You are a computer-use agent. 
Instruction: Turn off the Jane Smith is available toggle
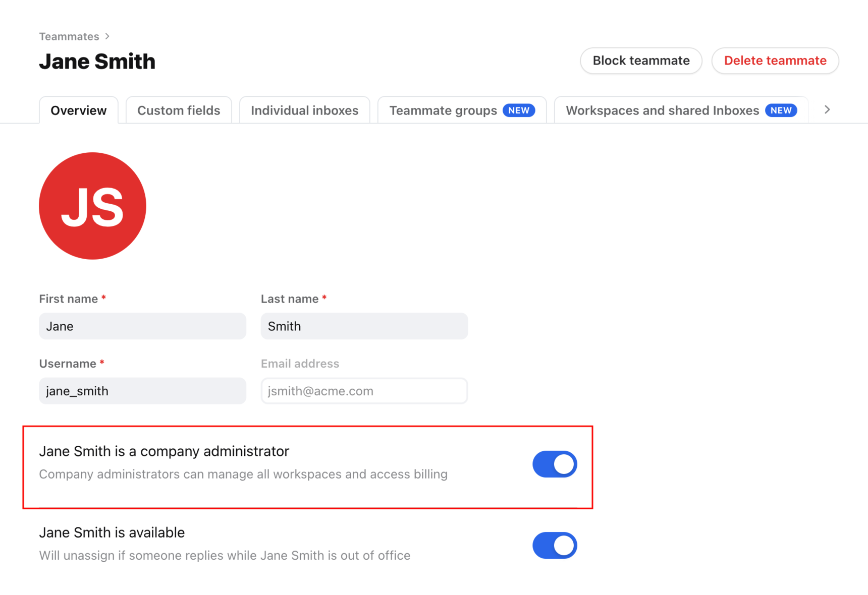555,545
